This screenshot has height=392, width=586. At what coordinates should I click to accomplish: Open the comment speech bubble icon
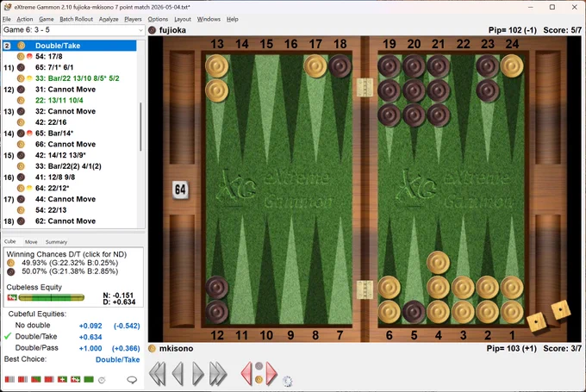(x=132, y=380)
